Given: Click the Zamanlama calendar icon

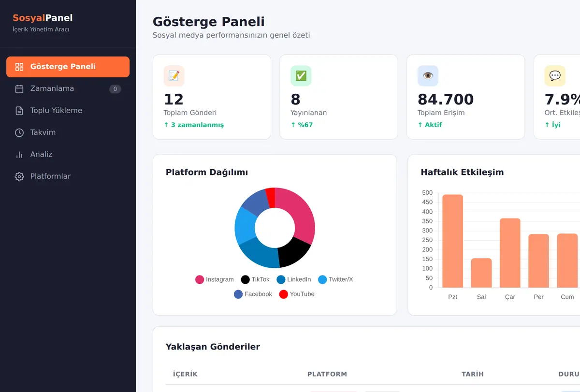Looking at the screenshot, I should coord(19,89).
